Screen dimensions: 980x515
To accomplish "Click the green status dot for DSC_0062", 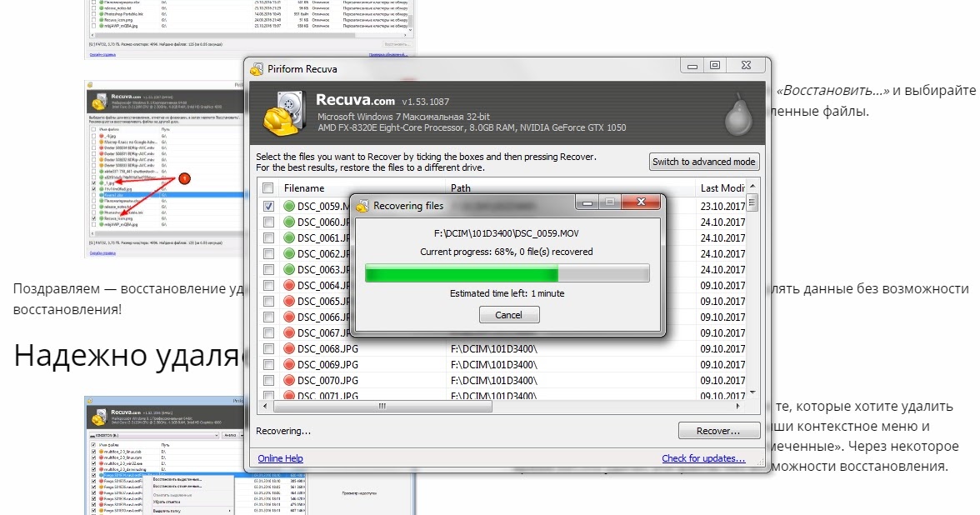I will click(x=290, y=254).
